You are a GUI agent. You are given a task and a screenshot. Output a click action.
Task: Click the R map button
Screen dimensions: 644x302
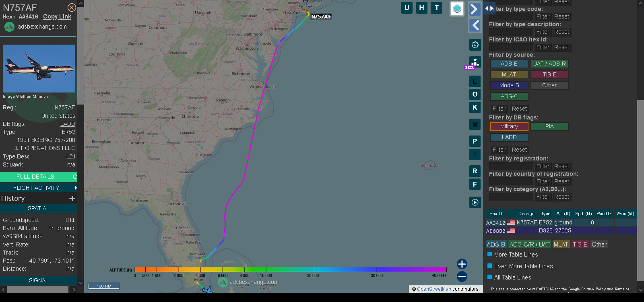coord(475,171)
